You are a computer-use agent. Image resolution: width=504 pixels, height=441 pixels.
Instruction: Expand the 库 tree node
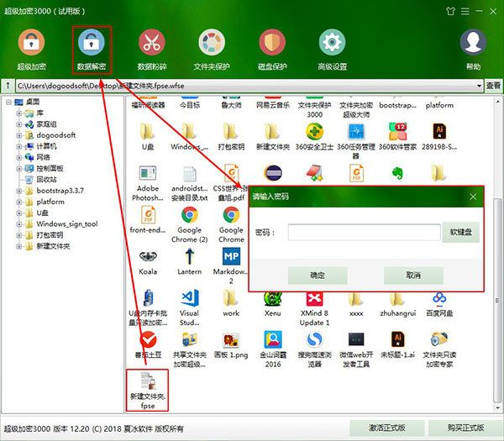click(19, 112)
